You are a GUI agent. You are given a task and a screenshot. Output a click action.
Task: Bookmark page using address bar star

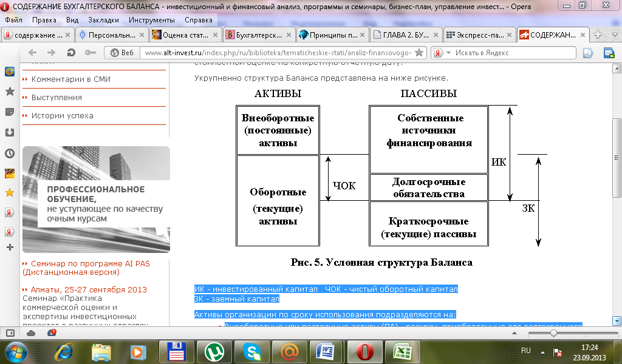tap(419, 53)
